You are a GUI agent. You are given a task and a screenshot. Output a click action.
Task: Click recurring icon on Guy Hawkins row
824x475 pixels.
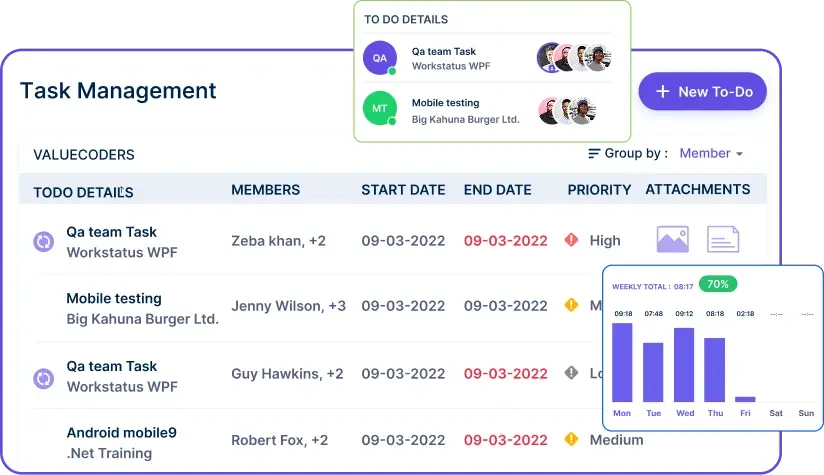tap(44, 378)
